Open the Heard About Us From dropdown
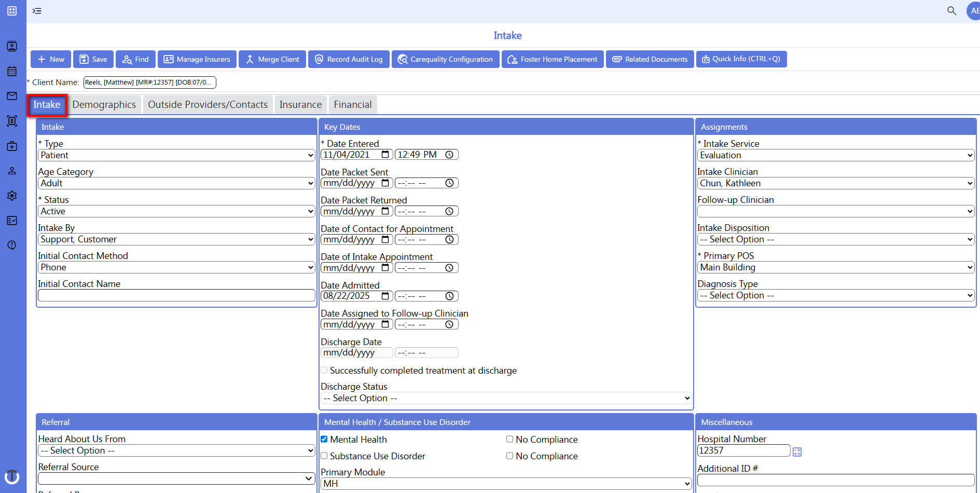Screen dimensions: 980x493 pos(176,450)
